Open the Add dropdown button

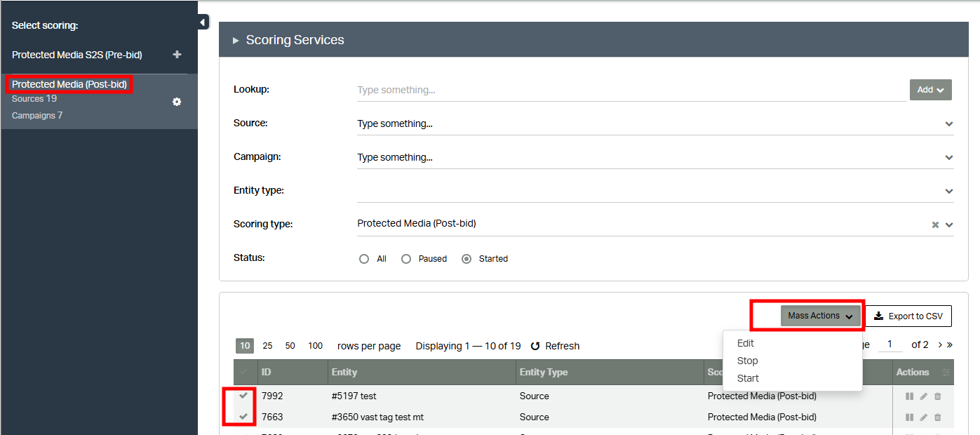(x=930, y=90)
